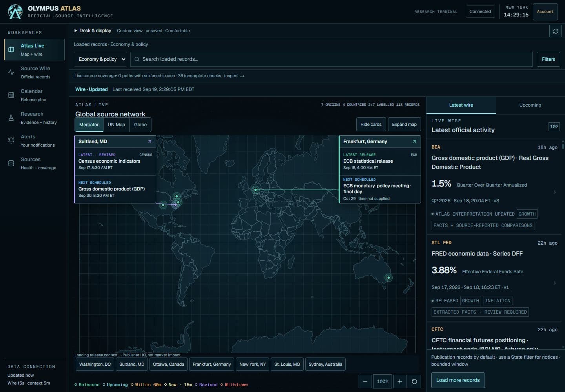This screenshot has height=392, width=565.
Task: Select the Washington, DC location chip
Action: pos(95,365)
